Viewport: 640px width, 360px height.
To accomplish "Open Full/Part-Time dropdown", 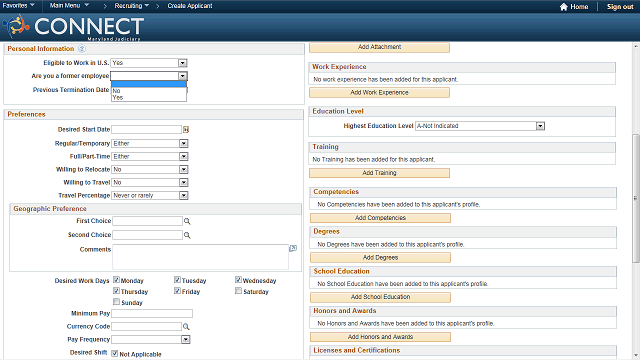I will point(150,156).
